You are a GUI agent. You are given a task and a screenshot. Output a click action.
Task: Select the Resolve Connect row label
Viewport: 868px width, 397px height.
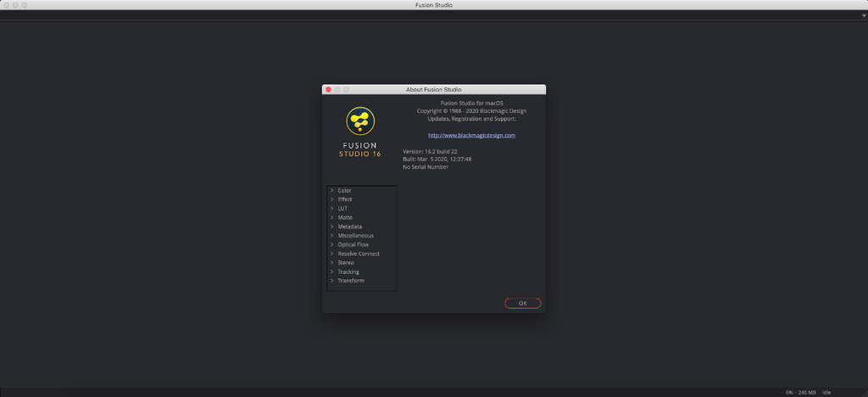tap(359, 254)
